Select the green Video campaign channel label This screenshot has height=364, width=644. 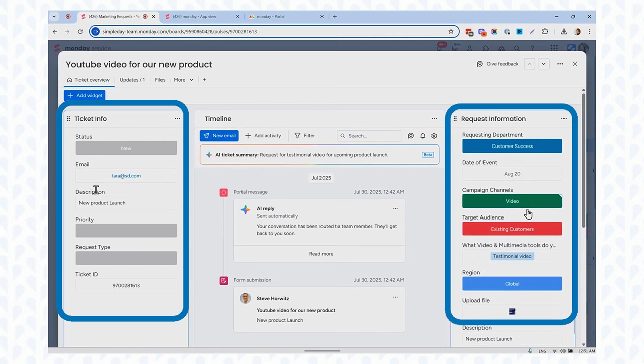click(512, 201)
